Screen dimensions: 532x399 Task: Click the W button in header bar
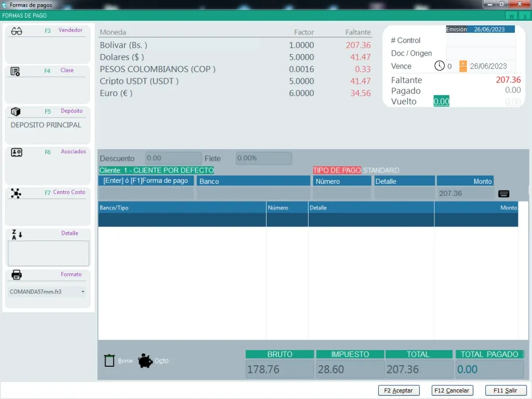pos(512,16)
